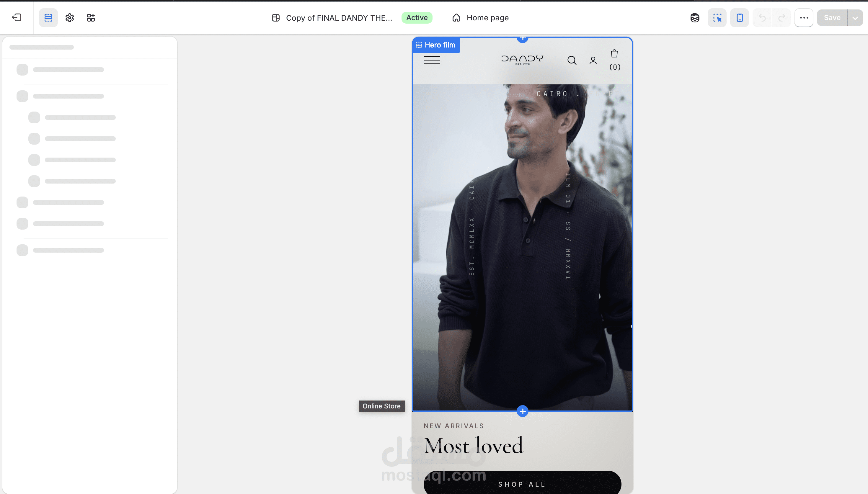Click the Active status badge

point(417,18)
